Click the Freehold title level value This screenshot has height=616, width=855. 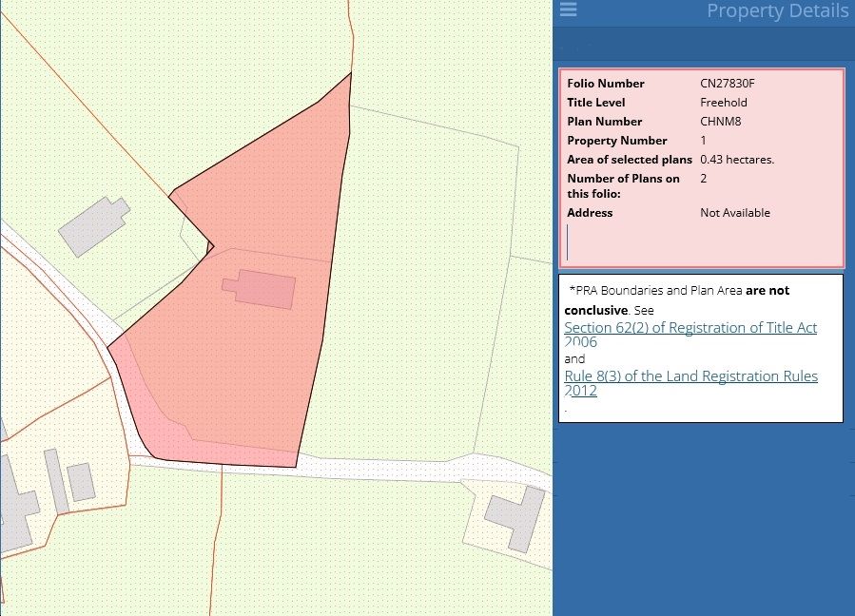click(723, 103)
